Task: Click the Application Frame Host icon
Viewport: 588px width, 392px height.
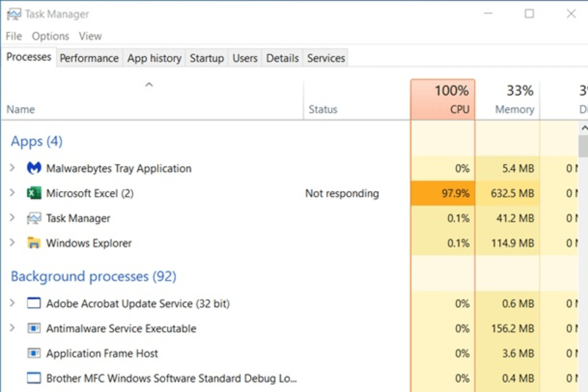Action: (x=34, y=353)
